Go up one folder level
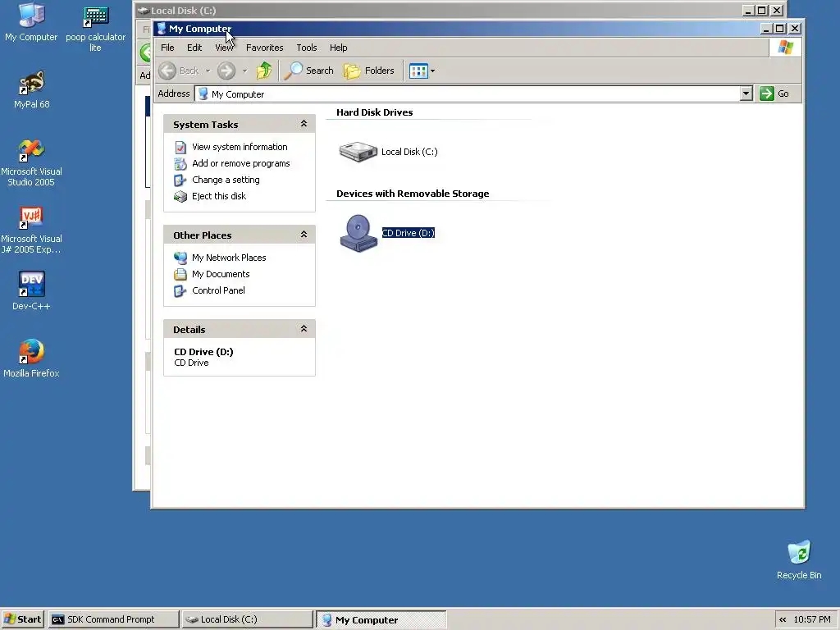 click(264, 71)
